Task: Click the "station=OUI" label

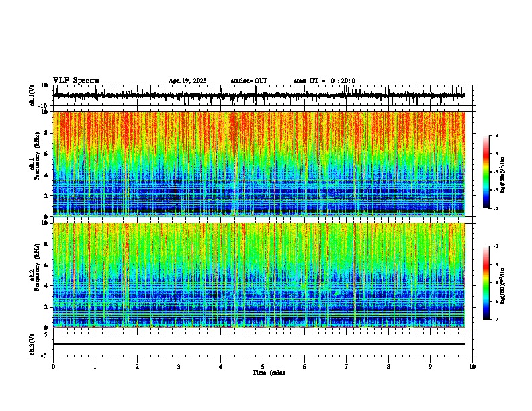Action: [x=249, y=81]
